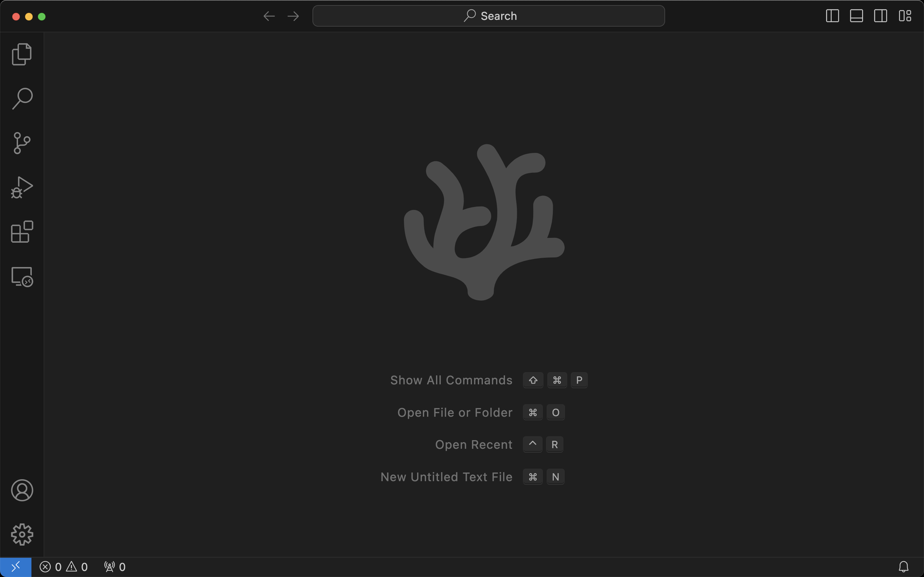Open the Remote Explorer view
The height and width of the screenshot is (577, 924).
22,277
